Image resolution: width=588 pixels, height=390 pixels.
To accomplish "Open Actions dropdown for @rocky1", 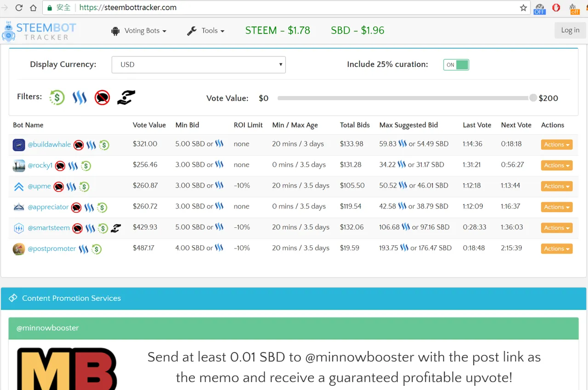I will click(557, 165).
